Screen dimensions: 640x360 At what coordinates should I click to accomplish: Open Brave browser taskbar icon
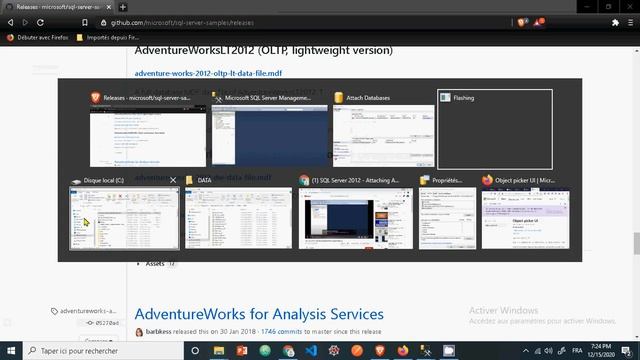(380, 351)
